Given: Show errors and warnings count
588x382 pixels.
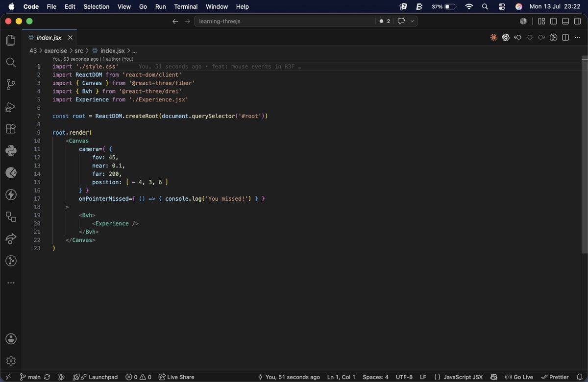Looking at the screenshot, I should click(x=138, y=377).
